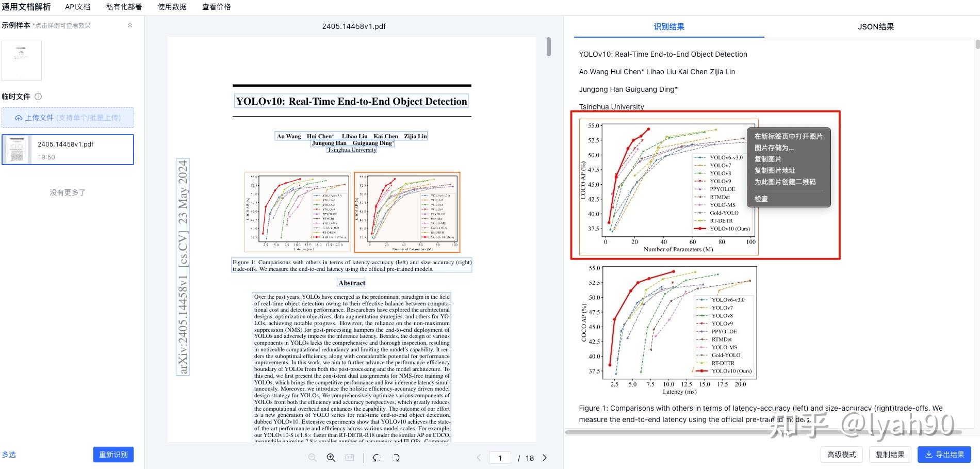
Task: Switch to the 识别结果 tab
Action: point(669,27)
